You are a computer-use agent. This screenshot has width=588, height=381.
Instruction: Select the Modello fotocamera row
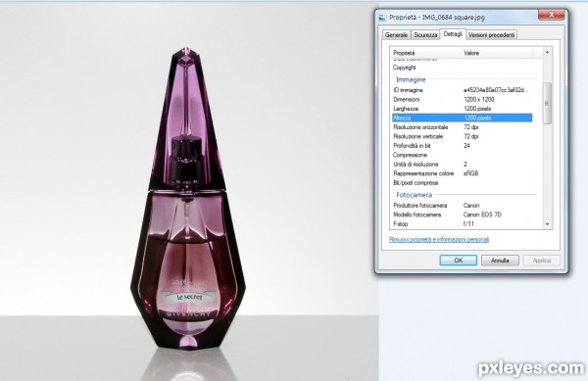point(462,214)
